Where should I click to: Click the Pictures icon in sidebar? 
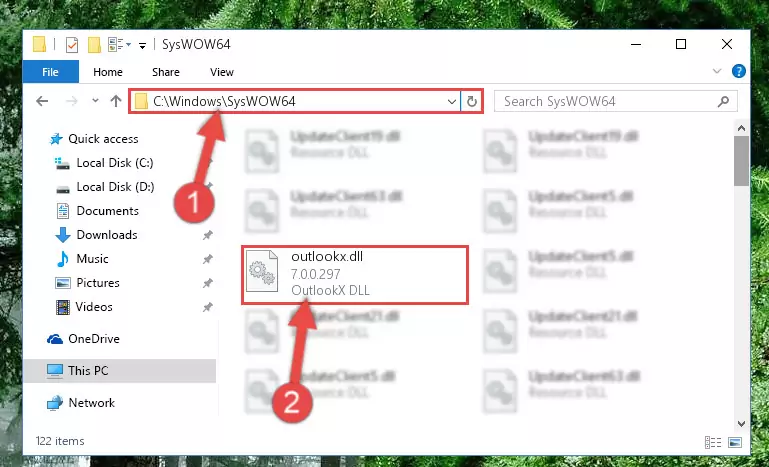coord(63,283)
